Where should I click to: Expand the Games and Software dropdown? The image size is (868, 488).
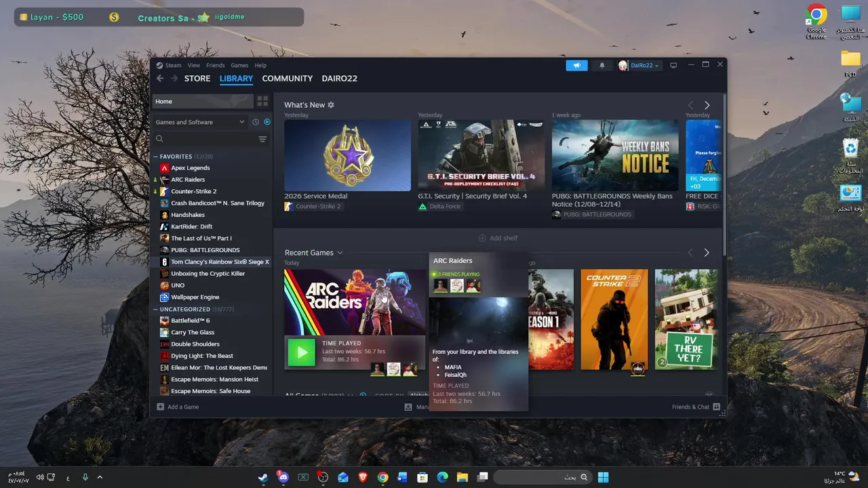[200, 122]
